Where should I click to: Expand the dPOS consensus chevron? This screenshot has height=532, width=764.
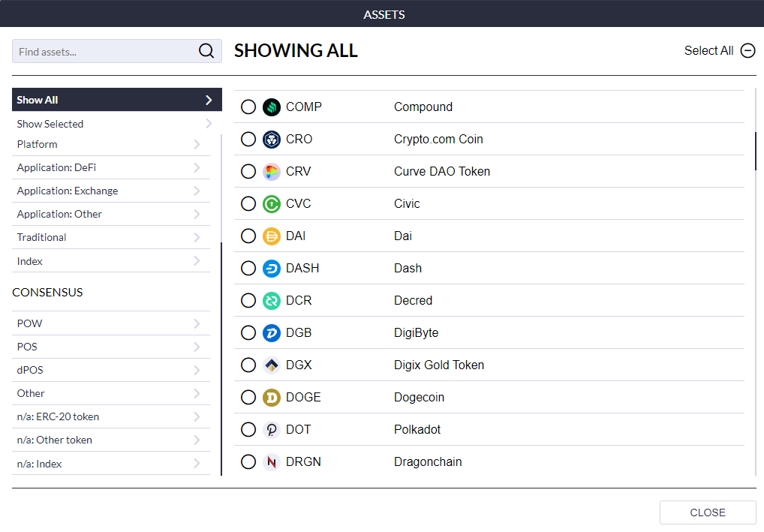[197, 370]
